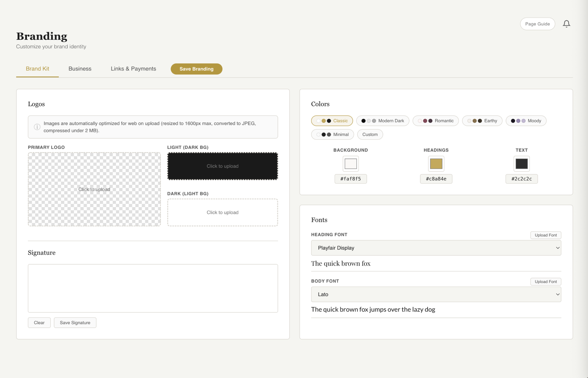Select the Classic color palette
The width and height of the screenshot is (588, 378).
[332, 121]
